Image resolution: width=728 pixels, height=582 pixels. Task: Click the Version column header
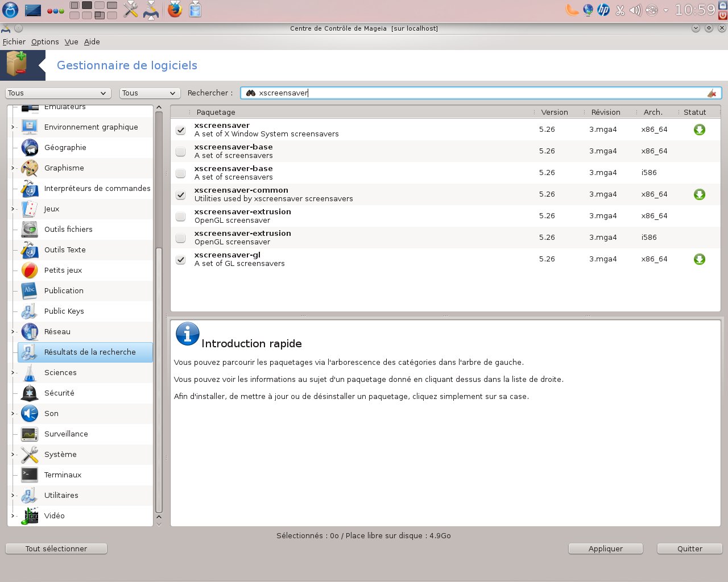click(x=555, y=113)
